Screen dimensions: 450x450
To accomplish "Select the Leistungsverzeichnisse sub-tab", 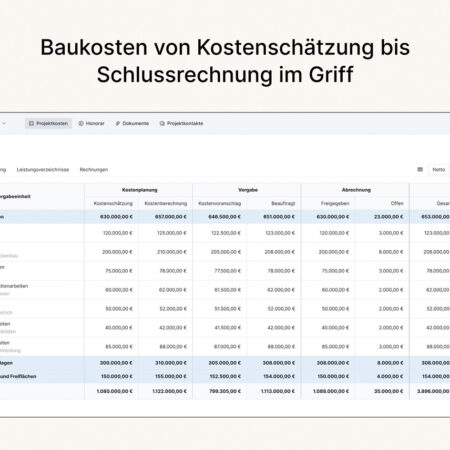I will (x=43, y=170).
